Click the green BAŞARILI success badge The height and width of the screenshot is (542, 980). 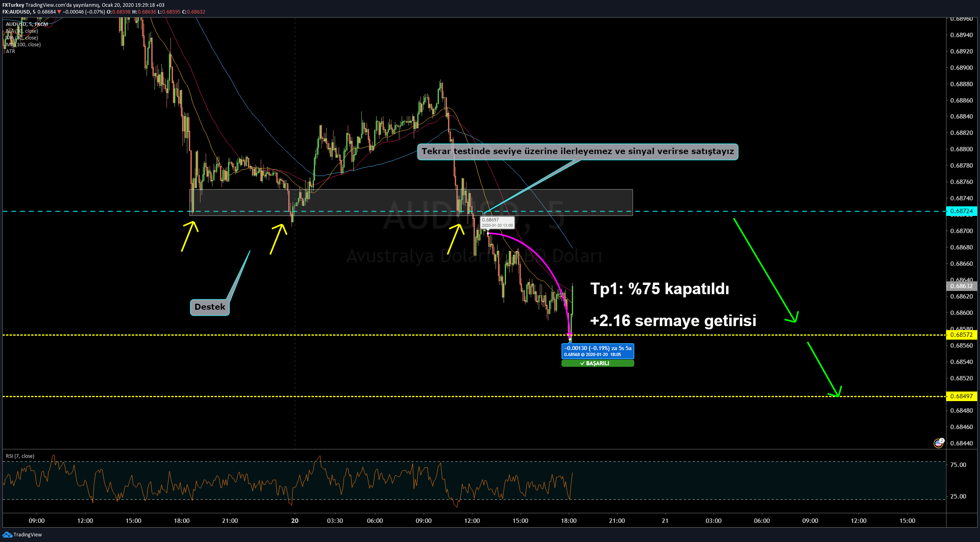(597, 363)
